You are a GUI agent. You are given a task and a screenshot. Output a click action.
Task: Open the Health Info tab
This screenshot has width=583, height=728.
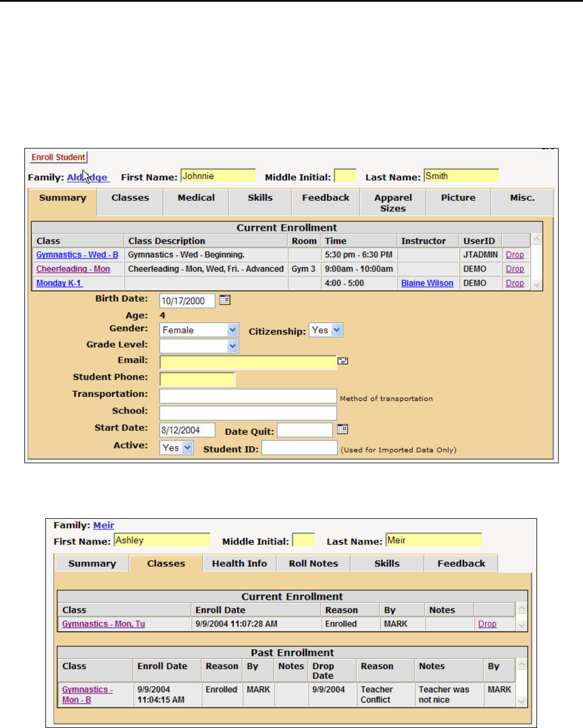239,564
